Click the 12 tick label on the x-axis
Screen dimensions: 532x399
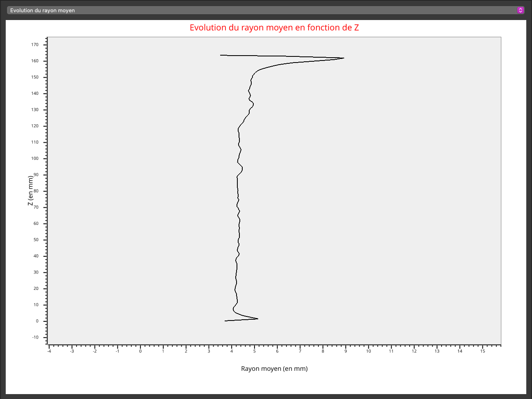tap(414, 351)
